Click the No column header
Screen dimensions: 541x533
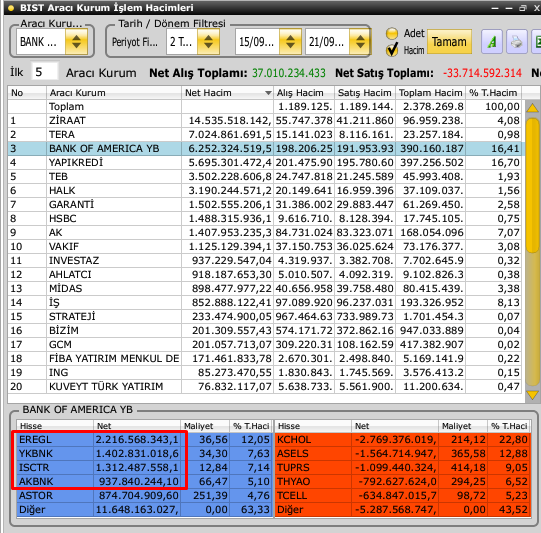tap(27, 93)
